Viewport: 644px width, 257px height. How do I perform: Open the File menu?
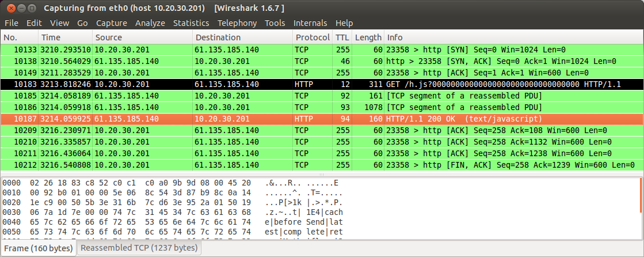[x=12, y=23]
